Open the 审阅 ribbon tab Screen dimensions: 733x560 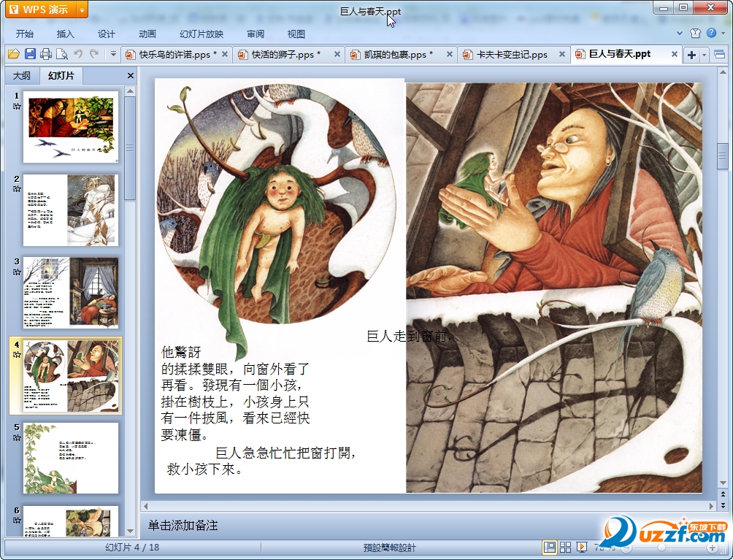(x=256, y=34)
